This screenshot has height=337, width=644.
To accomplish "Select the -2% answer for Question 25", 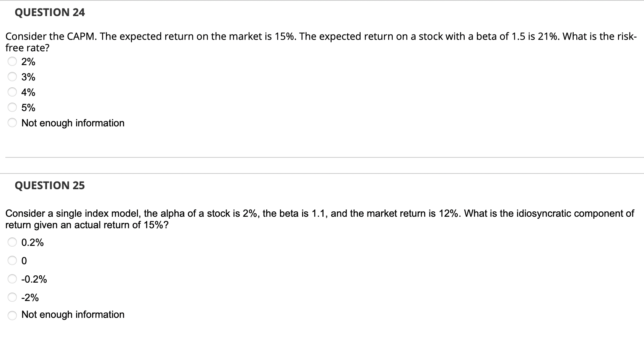I will pyautogui.click(x=13, y=297).
